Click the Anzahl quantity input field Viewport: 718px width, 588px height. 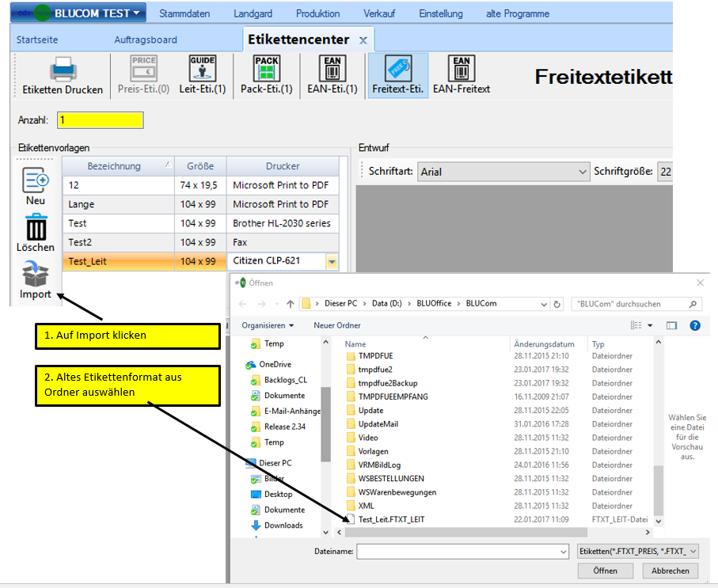[x=101, y=120]
